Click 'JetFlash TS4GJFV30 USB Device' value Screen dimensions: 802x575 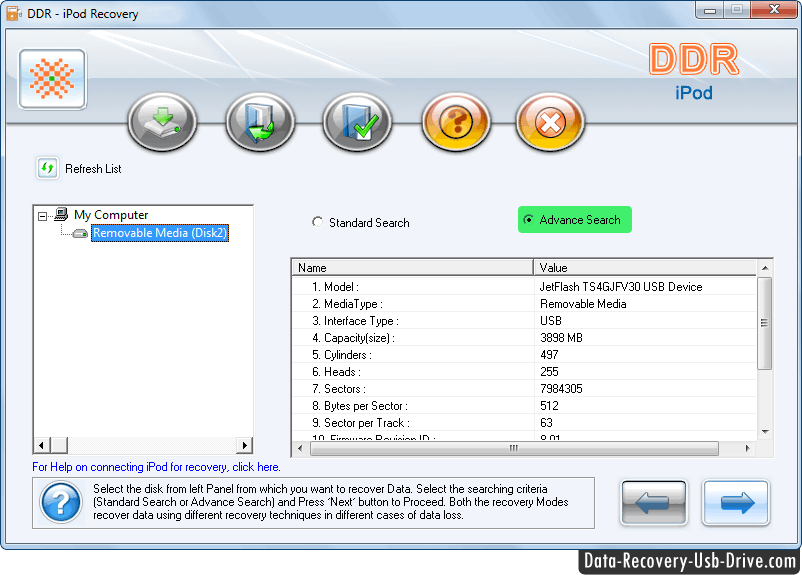click(621, 286)
